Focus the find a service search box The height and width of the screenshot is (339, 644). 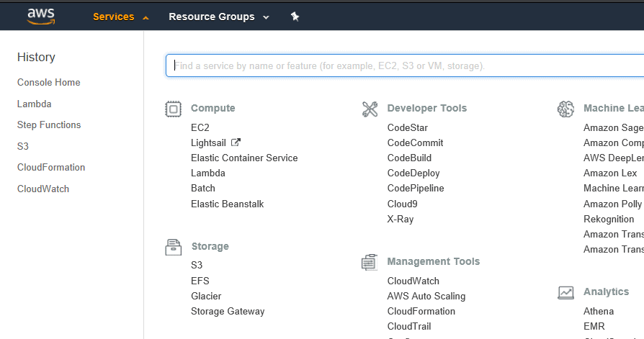[405, 65]
